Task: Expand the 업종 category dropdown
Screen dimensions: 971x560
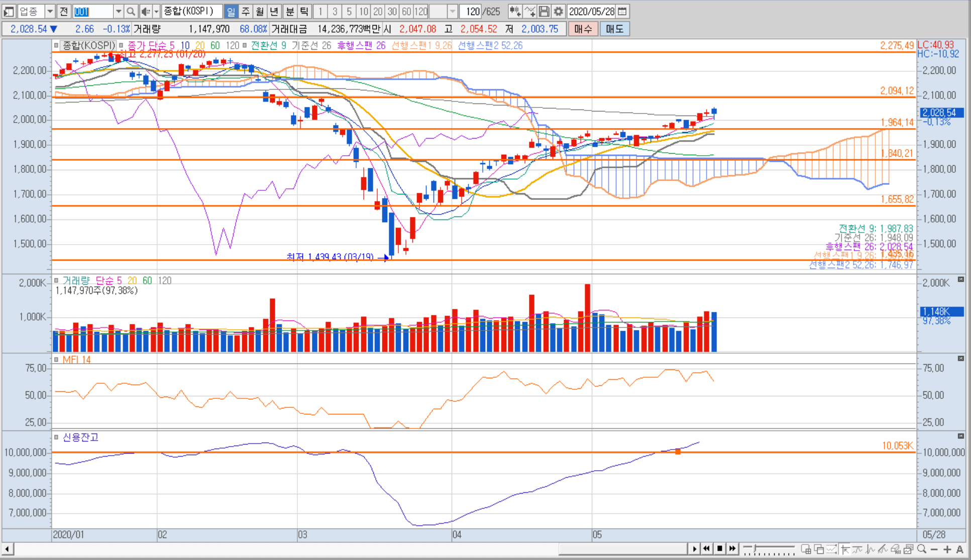Action: [x=50, y=11]
